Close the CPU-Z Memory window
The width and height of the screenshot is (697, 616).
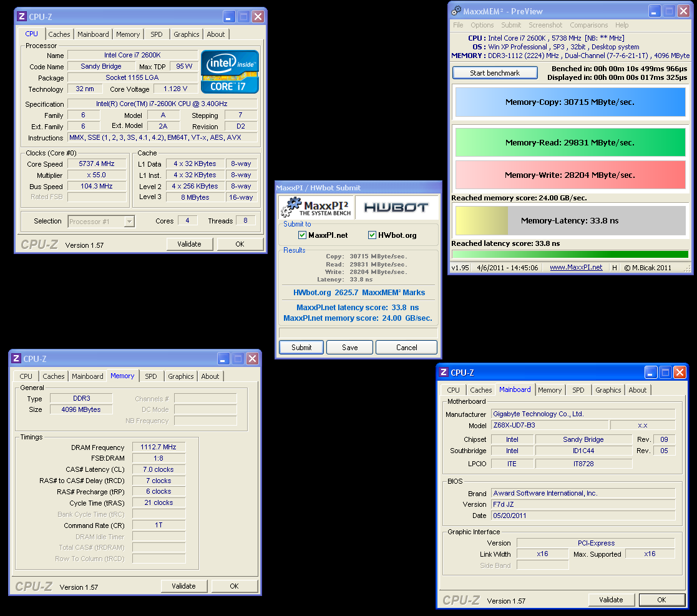253,358
